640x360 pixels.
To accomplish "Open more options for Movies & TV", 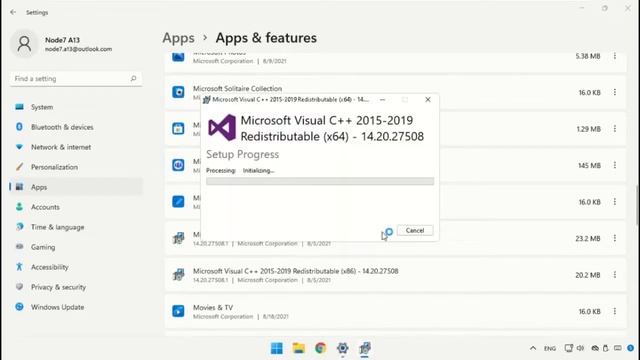I will point(615,311).
